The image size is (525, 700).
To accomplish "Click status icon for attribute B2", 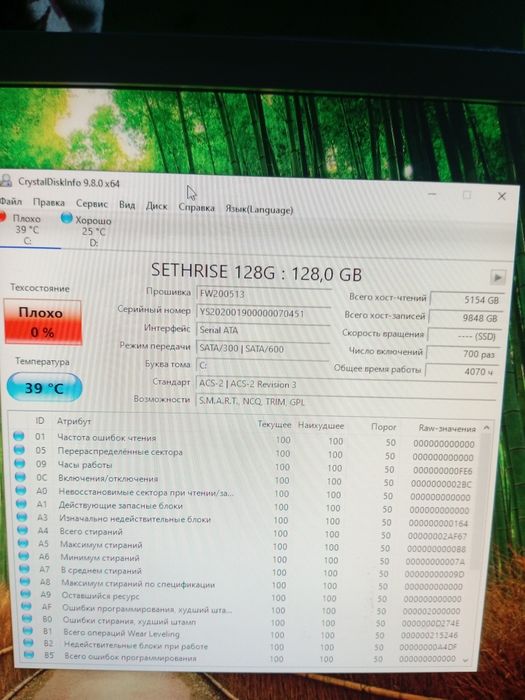I will (28, 642).
